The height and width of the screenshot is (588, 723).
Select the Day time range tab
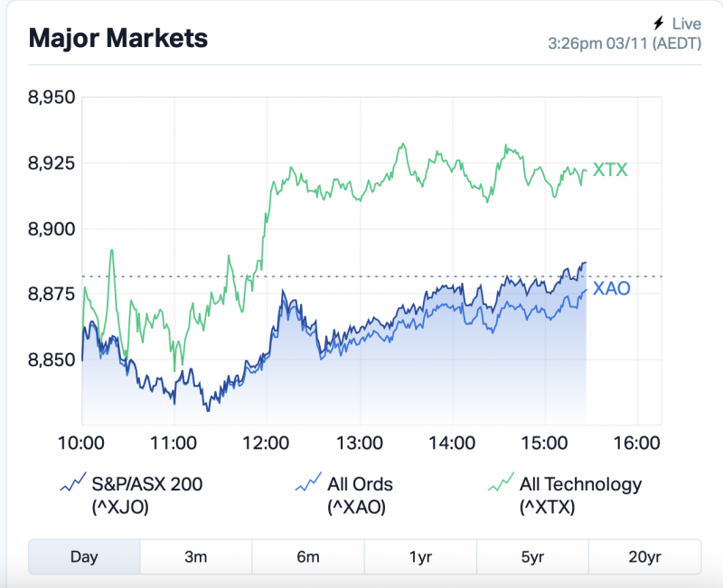[84, 556]
